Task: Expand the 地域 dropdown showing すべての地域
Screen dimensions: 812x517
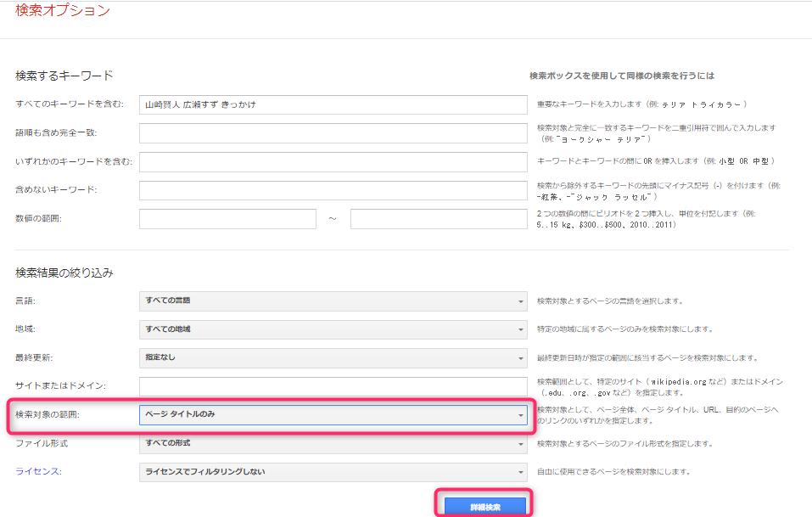Action: pos(333,329)
